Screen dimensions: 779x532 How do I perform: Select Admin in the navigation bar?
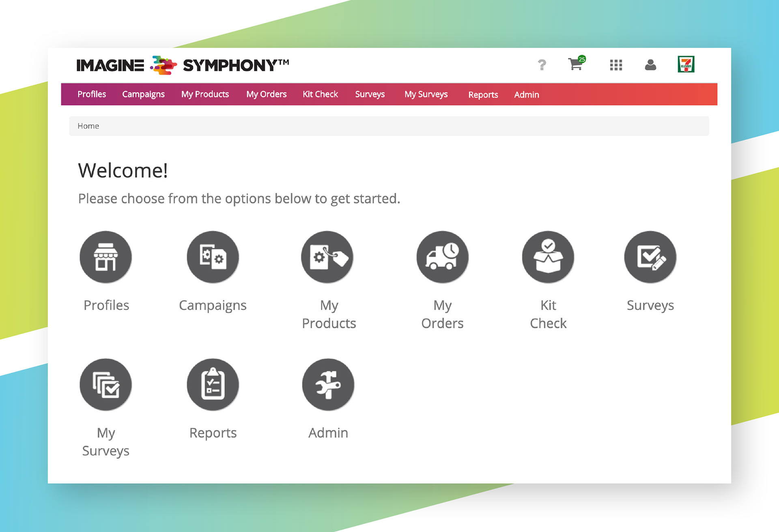[527, 95]
